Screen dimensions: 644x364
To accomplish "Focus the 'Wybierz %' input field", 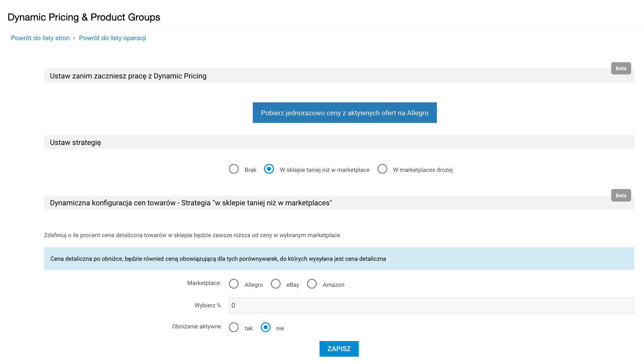I will coord(431,305).
